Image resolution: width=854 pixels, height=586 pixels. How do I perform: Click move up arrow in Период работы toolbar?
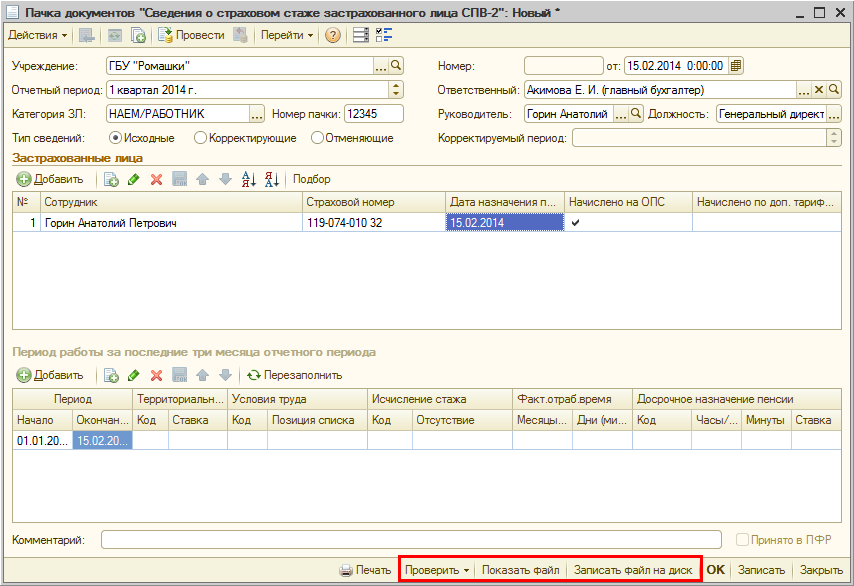pyautogui.click(x=203, y=375)
